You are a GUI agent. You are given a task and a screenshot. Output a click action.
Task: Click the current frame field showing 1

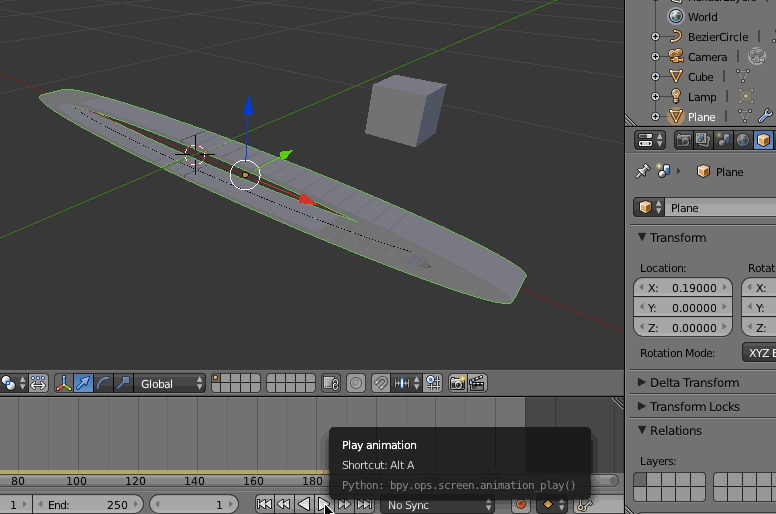pyautogui.click(x=194, y=505)
